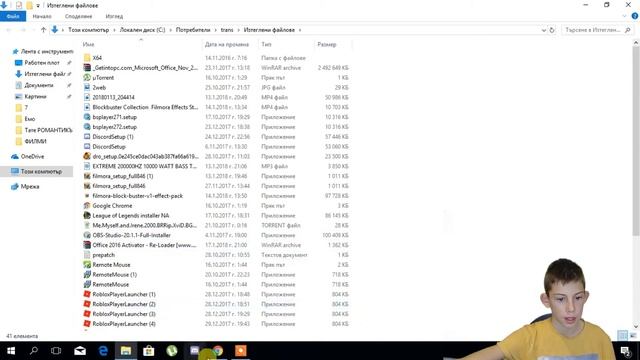This screenshot has width=640, height=360.
Task: Select the OBS-Studio-20.1.1 installer icon
Action: (x=87, y=235)
